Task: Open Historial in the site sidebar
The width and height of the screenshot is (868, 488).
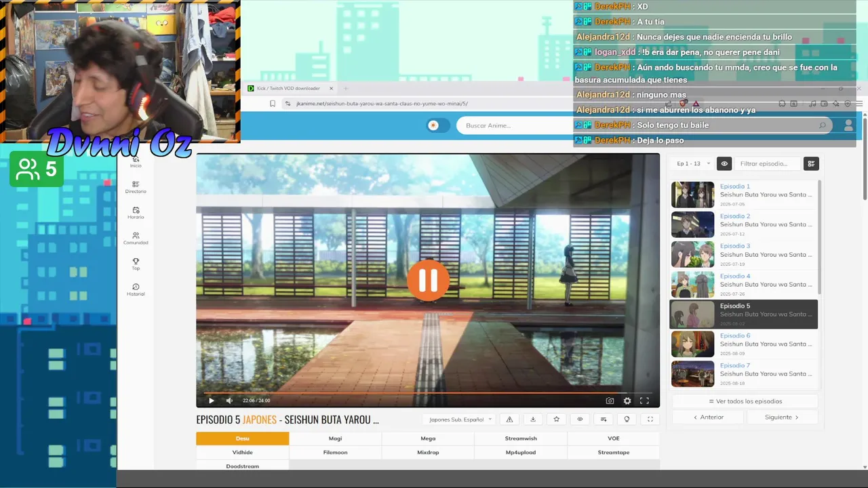Action: [136, 290]
